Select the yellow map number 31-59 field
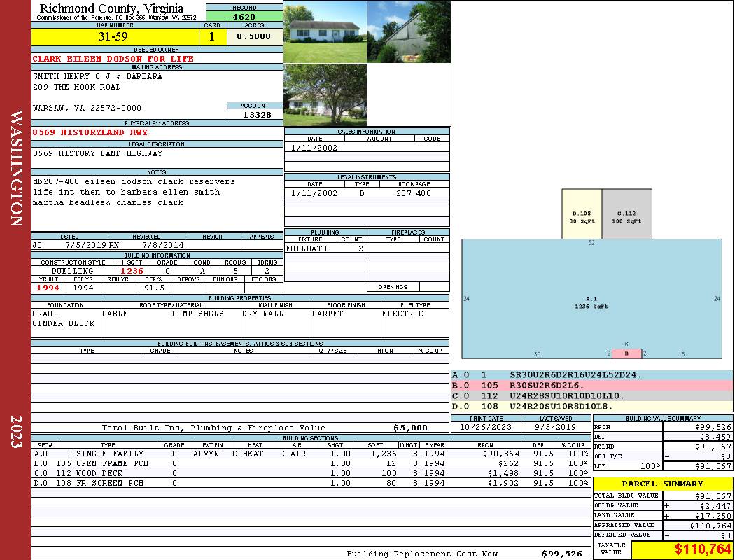735x560 pixels. 115,37
